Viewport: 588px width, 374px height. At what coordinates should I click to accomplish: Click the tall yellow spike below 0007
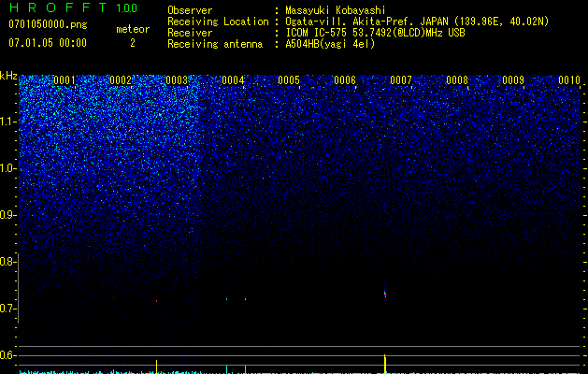[x=385, y=364]
